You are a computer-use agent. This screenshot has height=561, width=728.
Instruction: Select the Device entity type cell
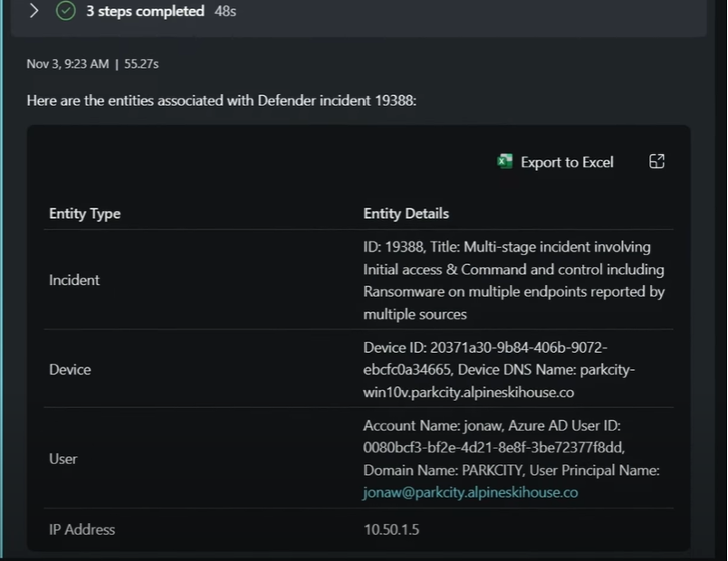point(70,369)
